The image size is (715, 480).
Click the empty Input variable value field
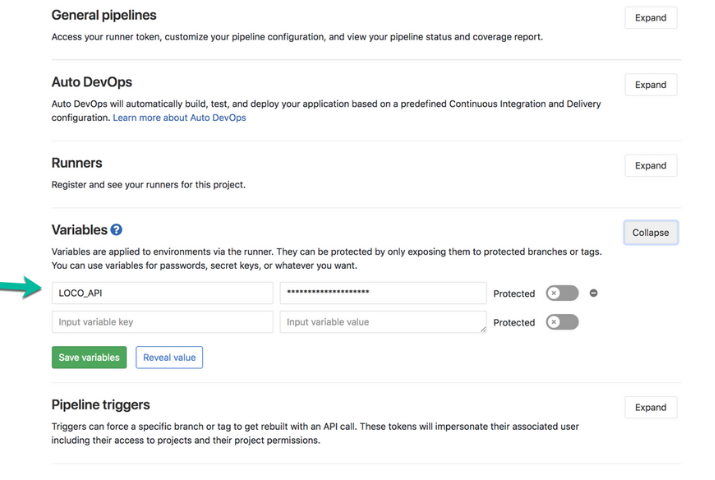coord(380,322)
